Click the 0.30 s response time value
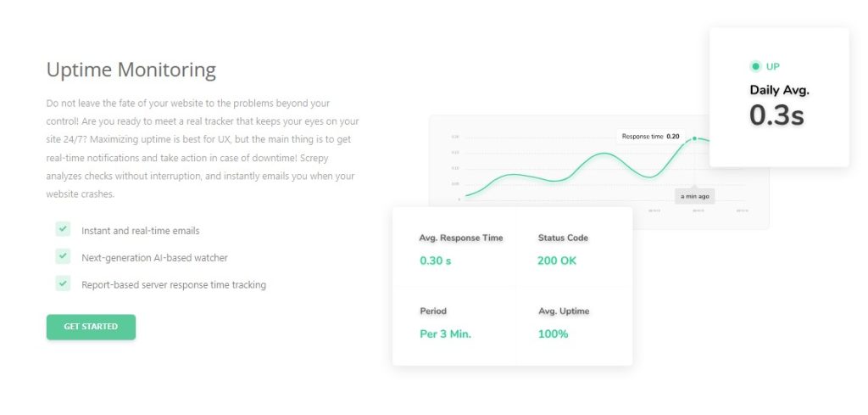This screenshot has width=868, height=415. pos(436,261)
